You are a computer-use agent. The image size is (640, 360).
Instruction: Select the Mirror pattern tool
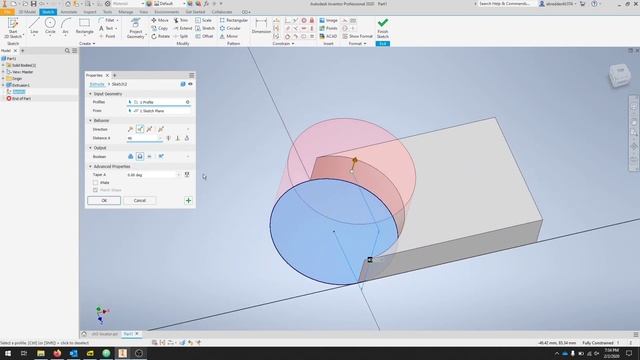(x=229, y=36)
